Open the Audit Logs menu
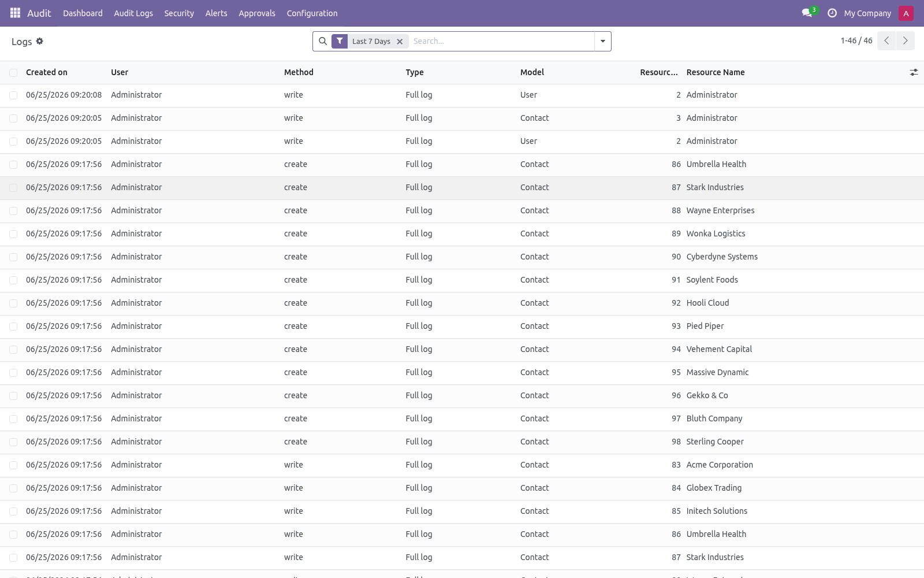Screen dimensions: 924x578 pos(133,13)
